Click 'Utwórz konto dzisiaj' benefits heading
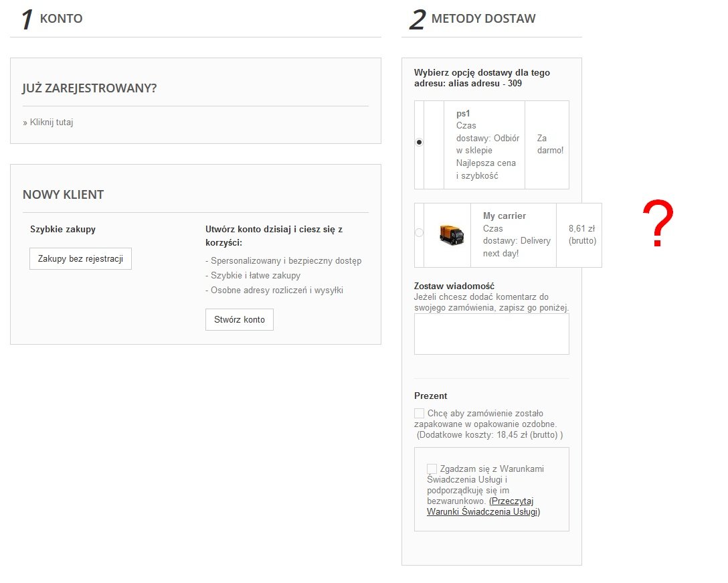This screenshot has height=583, width=728. point(274,236)
